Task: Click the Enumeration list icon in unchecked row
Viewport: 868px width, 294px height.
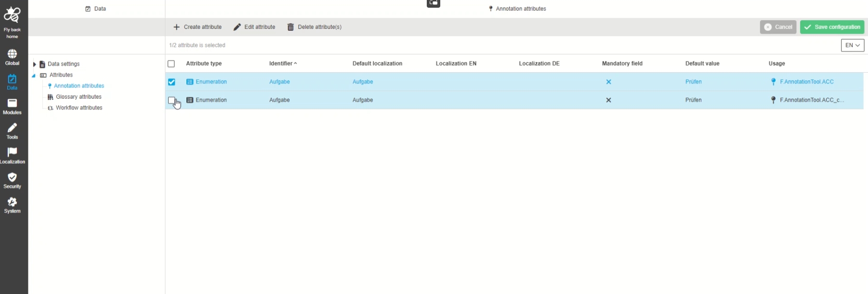Action: click(x=190, y=100)
